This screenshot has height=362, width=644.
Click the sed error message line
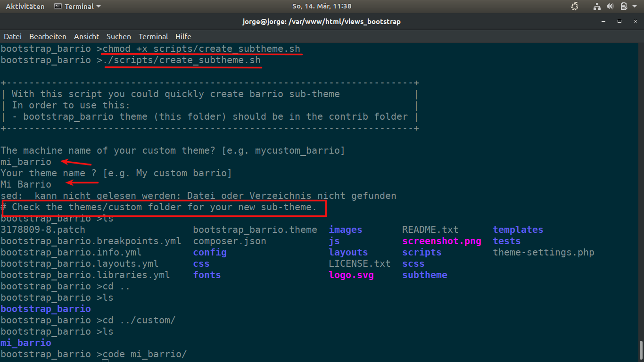point(198,196)
